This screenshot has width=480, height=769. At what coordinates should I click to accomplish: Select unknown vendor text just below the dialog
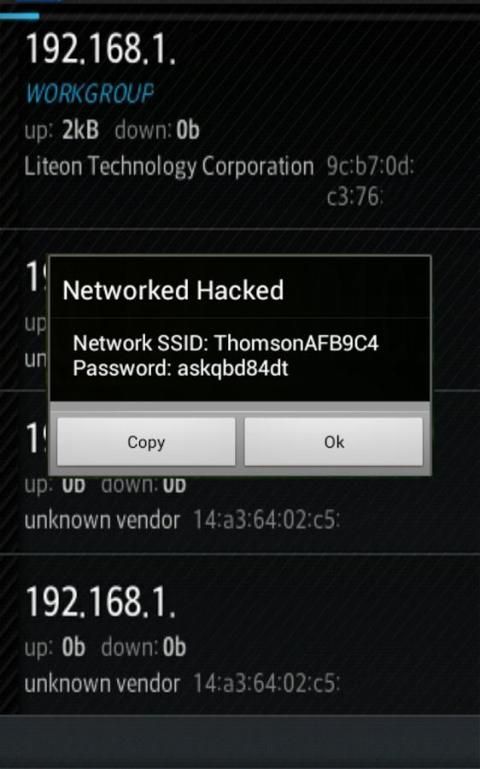click(102, 520)
